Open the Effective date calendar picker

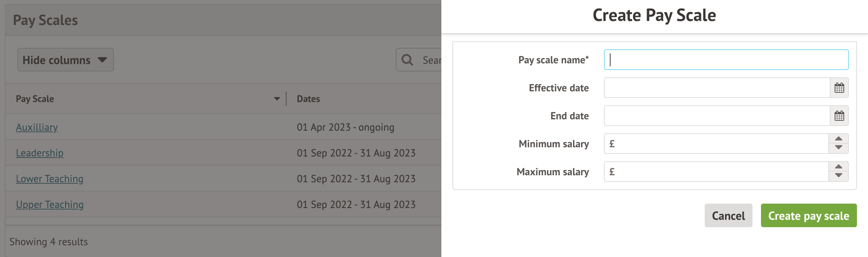point(839,88)
